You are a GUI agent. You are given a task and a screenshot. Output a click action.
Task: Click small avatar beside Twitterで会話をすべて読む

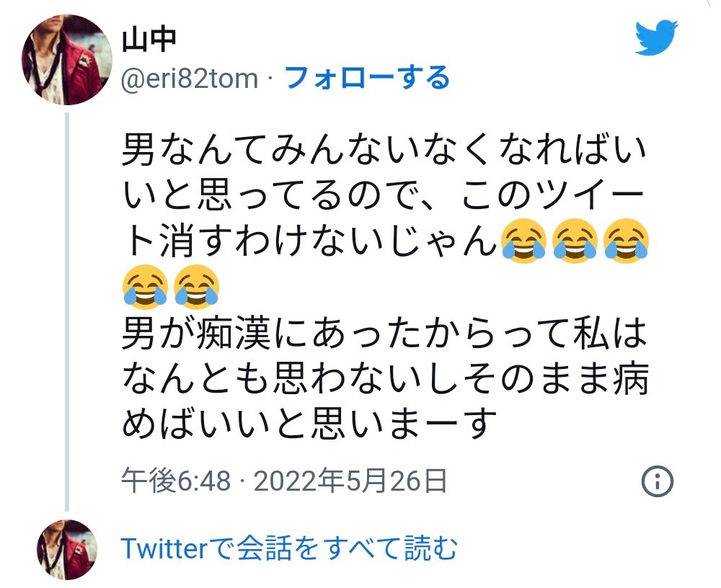(x=67, y=549)
